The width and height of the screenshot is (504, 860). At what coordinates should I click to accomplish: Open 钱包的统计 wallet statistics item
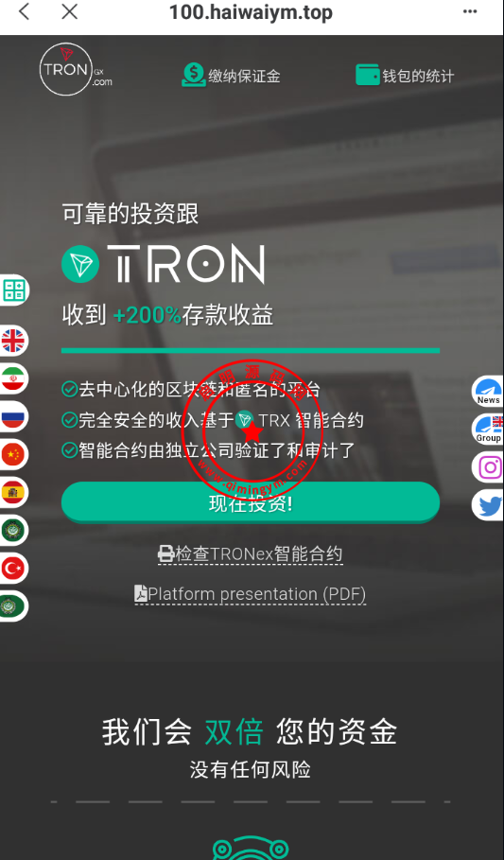click(x=405, y=75)
